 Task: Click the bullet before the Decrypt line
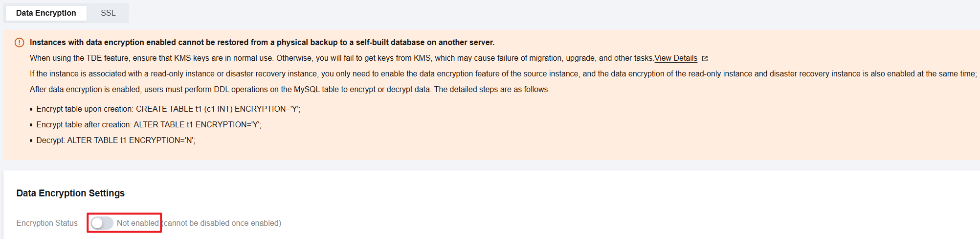pyautogui.click(x=31, y=141)
